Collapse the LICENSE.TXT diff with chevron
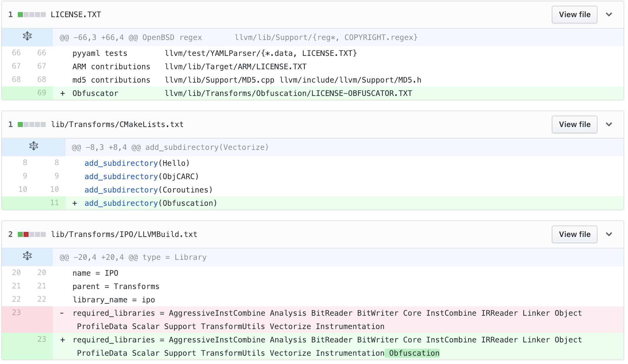Viewport: 628px width, 364px height. [x=609, y=15]
